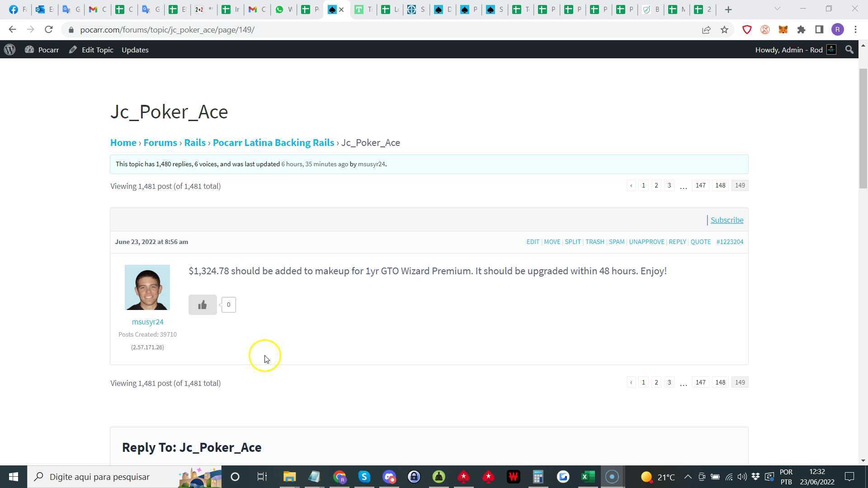
Task: Click the thumbs-up like button on the post
Action: [203, 305]
